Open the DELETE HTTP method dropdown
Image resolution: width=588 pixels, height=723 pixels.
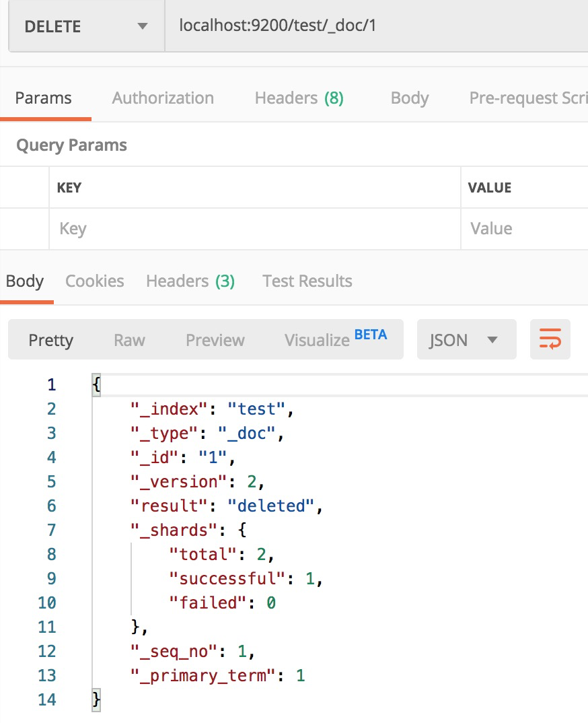[x=85, y=27]
